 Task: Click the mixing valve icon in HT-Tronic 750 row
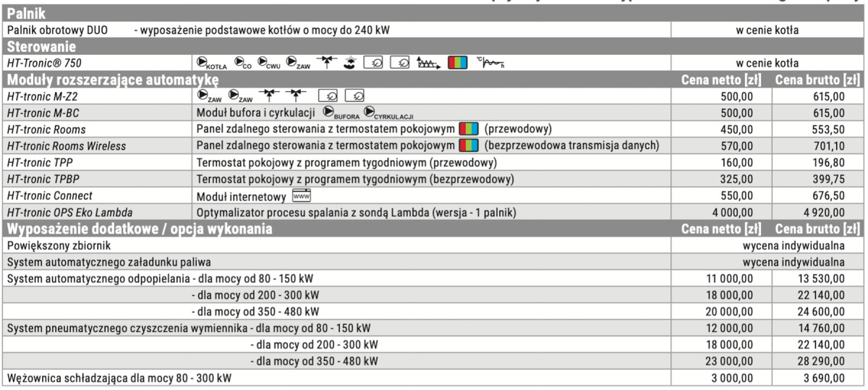(x=326, y=62)
